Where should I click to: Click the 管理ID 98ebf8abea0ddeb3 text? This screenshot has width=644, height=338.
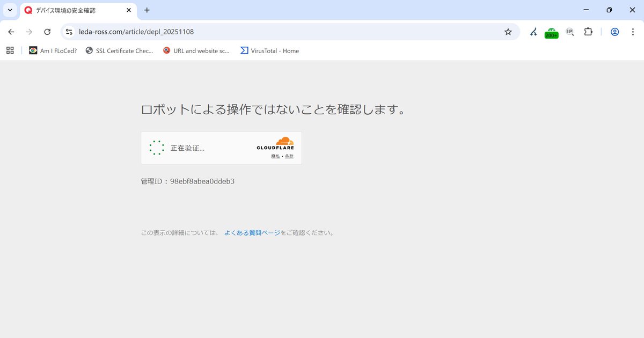188,181
